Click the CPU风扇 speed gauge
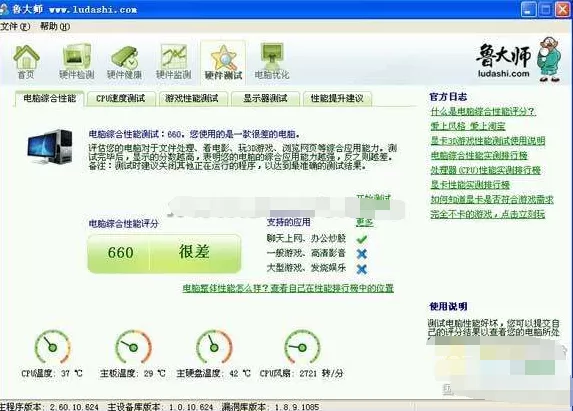Viewport: 573px width, 411px height. (x=302, y=347)
